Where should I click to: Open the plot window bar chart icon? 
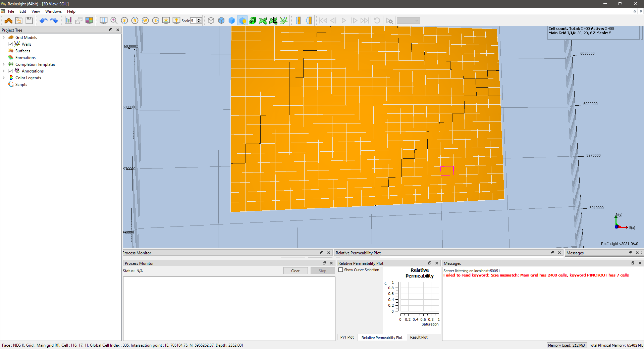point(68,20)
